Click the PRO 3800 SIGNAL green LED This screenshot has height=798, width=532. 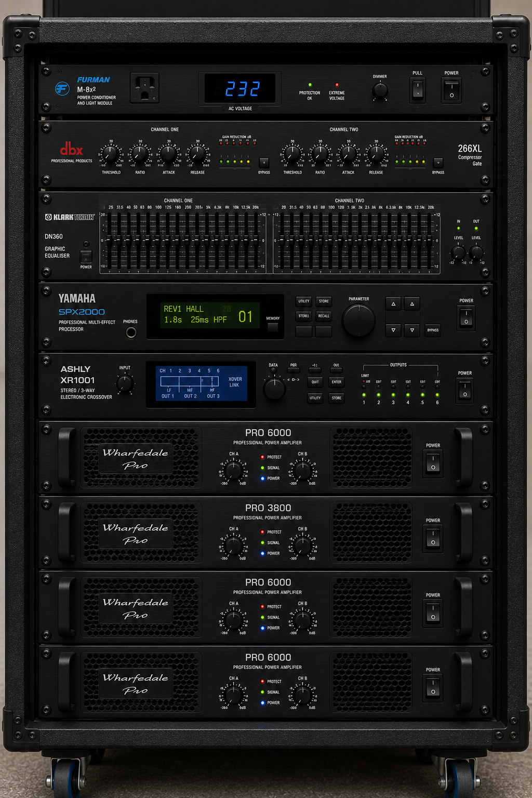coord(262,542)
